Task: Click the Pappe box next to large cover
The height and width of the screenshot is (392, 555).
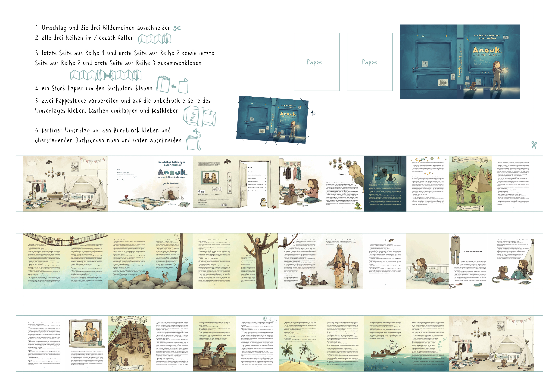Action: point(370,62)
